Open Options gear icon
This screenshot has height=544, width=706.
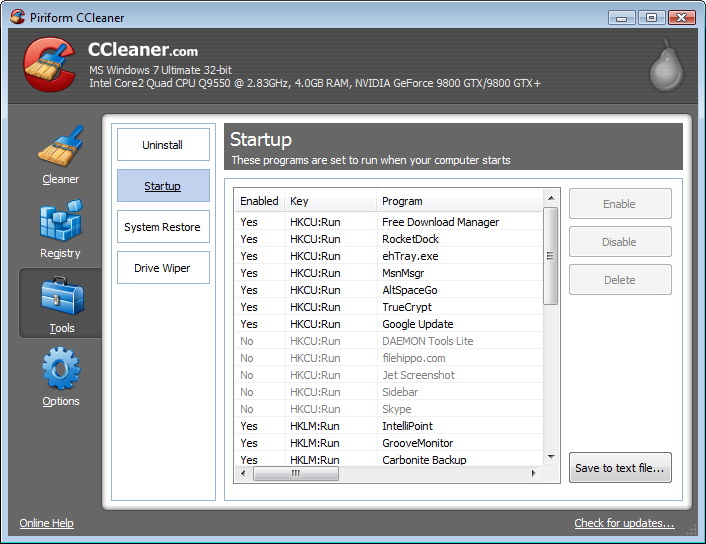(x=60, y=370)
